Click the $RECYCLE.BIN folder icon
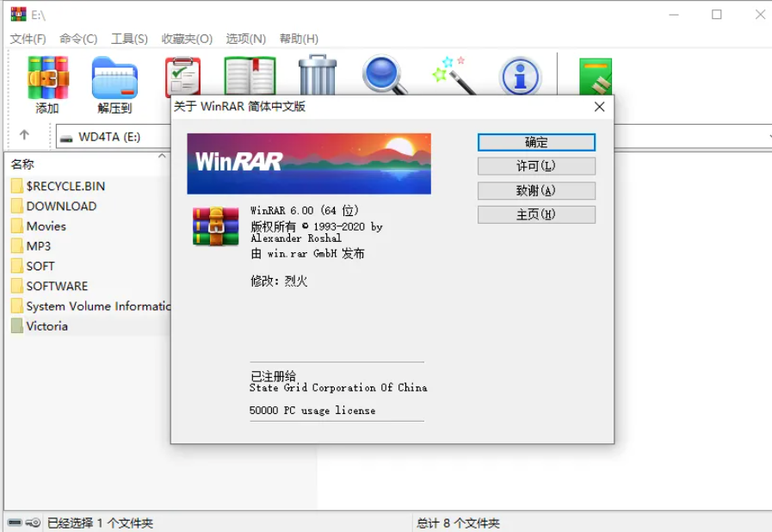The height and width of the screenshot is (532, 772). [16, 186]
